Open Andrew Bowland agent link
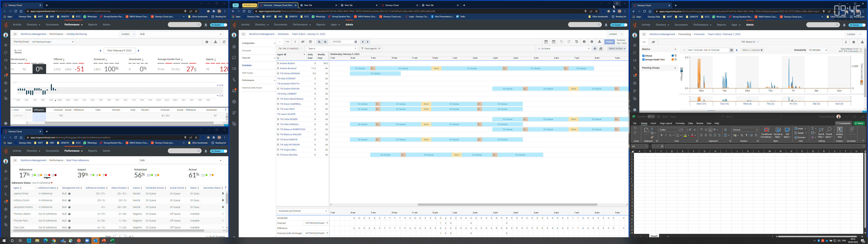This screenshot has height=244, width=868. 288,68
